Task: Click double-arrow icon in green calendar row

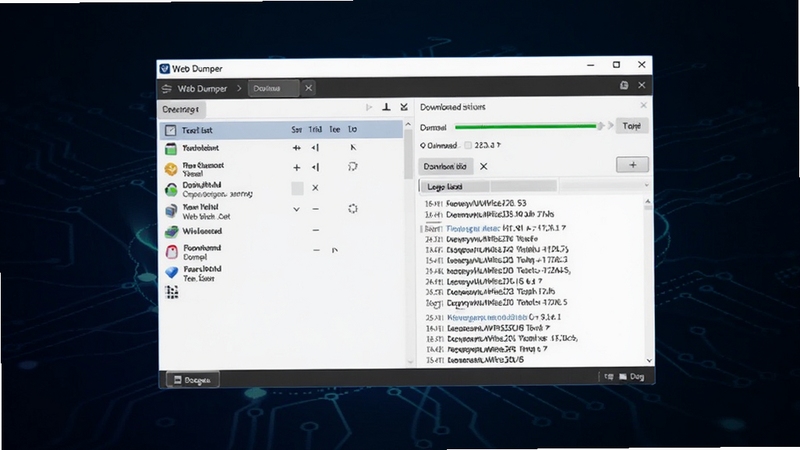Action: point(296,148)
